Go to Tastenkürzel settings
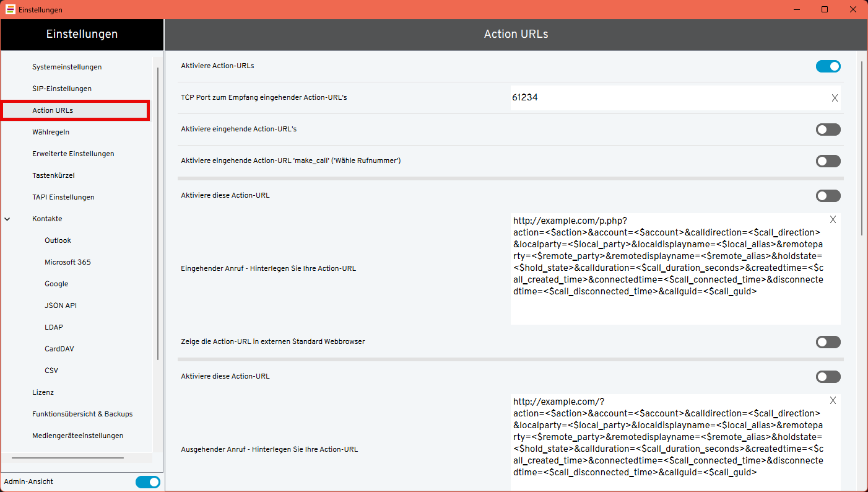Image resolution: width=868 pixels, height=492 pixels. pos(53,175)
